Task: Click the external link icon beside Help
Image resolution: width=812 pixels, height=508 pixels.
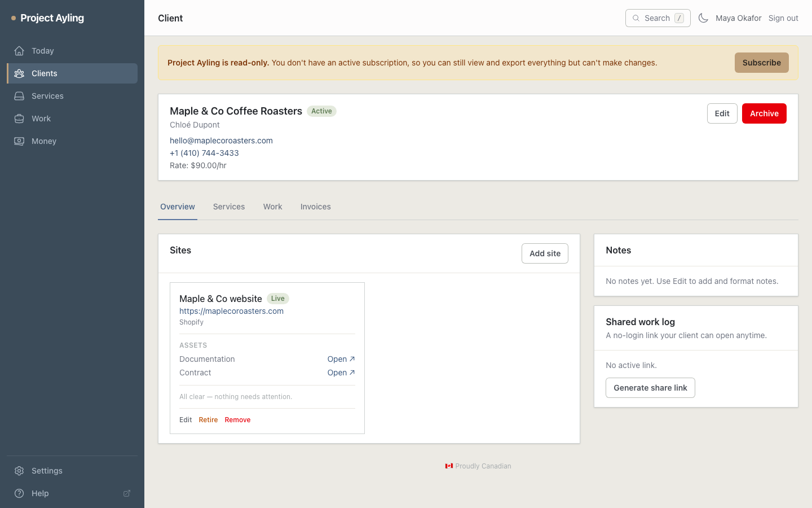Action: click(x=127, y=493)
